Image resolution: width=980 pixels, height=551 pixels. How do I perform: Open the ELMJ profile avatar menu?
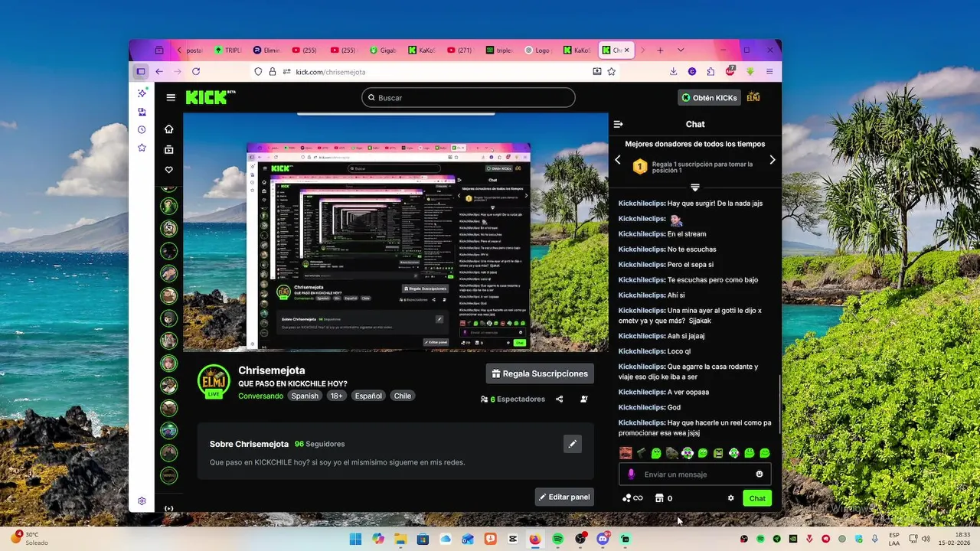[753, 97]
